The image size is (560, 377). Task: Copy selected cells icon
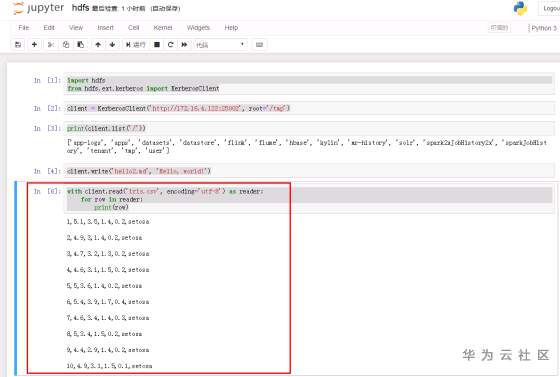pos(66,45)
